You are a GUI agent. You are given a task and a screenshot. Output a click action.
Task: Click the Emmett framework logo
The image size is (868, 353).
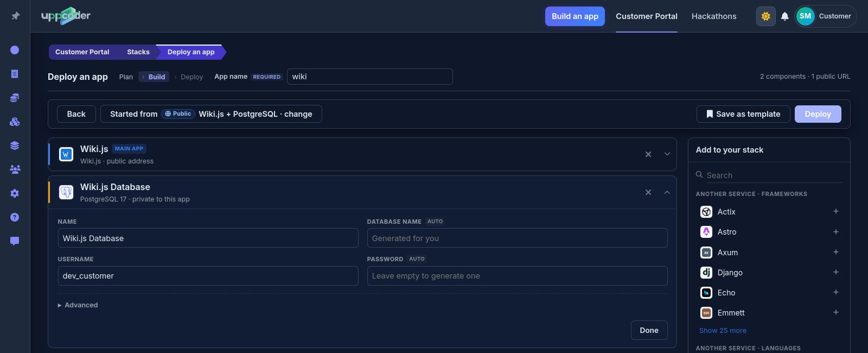pyautogui.click(x=706, y=313)
